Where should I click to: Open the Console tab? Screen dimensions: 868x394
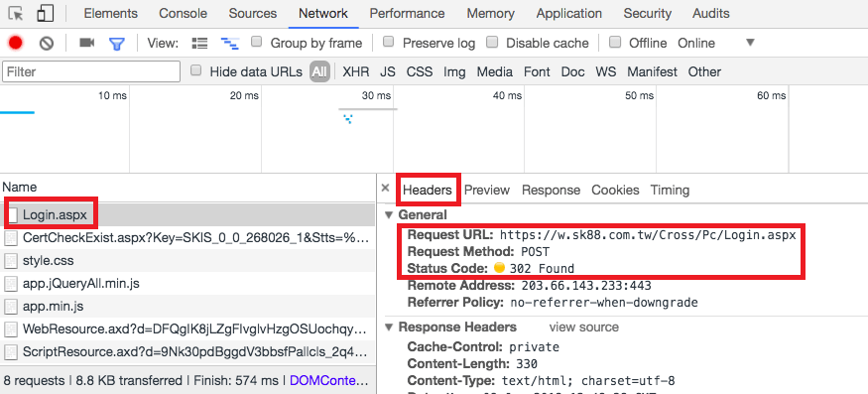click(x=184, y=13)
